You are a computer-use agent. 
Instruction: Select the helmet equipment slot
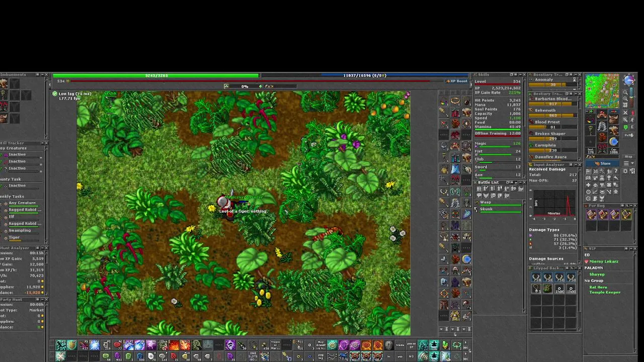click(602, 114)
